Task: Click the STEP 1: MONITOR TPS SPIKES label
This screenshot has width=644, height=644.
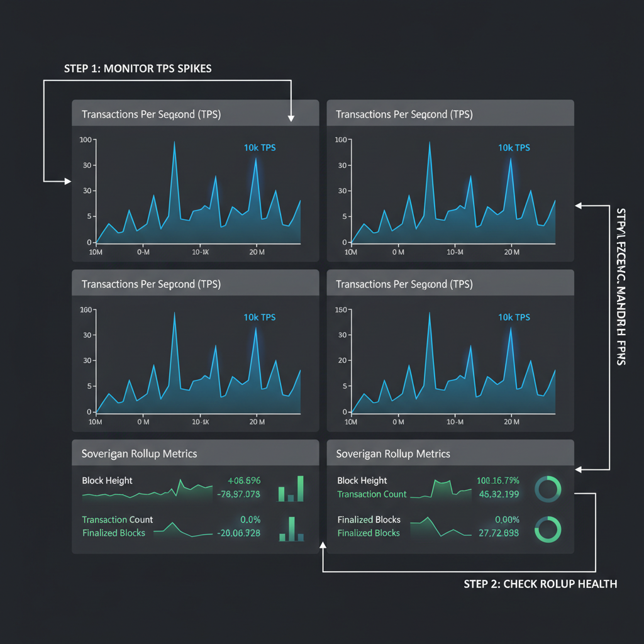Action: coord(137,69)
